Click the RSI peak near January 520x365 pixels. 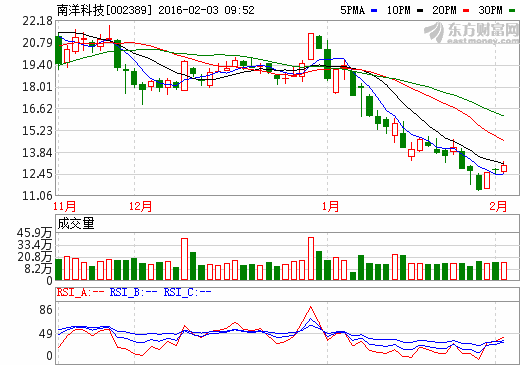tap(311, 307)
